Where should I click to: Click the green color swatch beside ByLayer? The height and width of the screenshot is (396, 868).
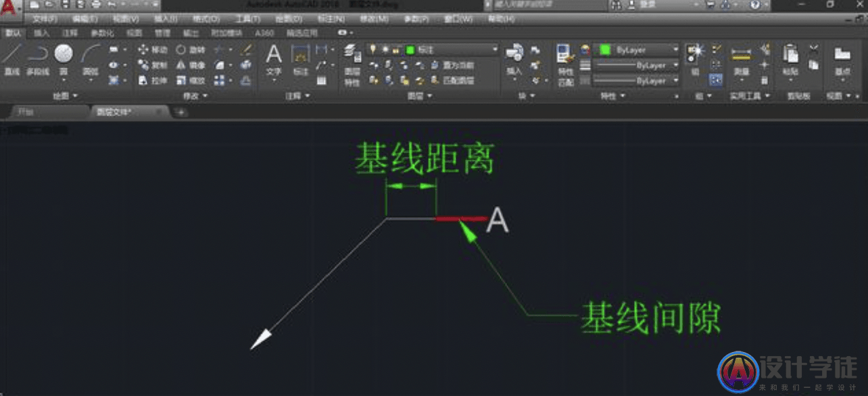coord(605,50)
